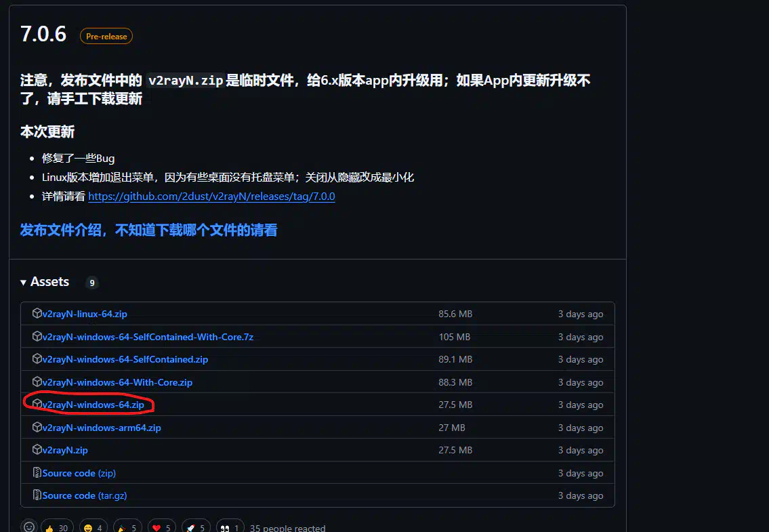769x532 pixels.
Task: Click "3 days ago" in the v2rayN-windows-64-With-Core.zip row
Action: [581, 382]
